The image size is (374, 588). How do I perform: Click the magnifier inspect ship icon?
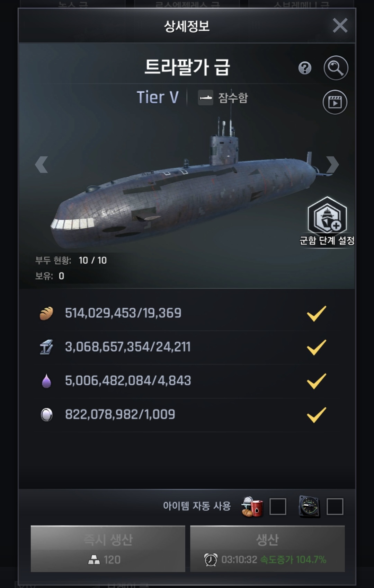coord(336,68)
